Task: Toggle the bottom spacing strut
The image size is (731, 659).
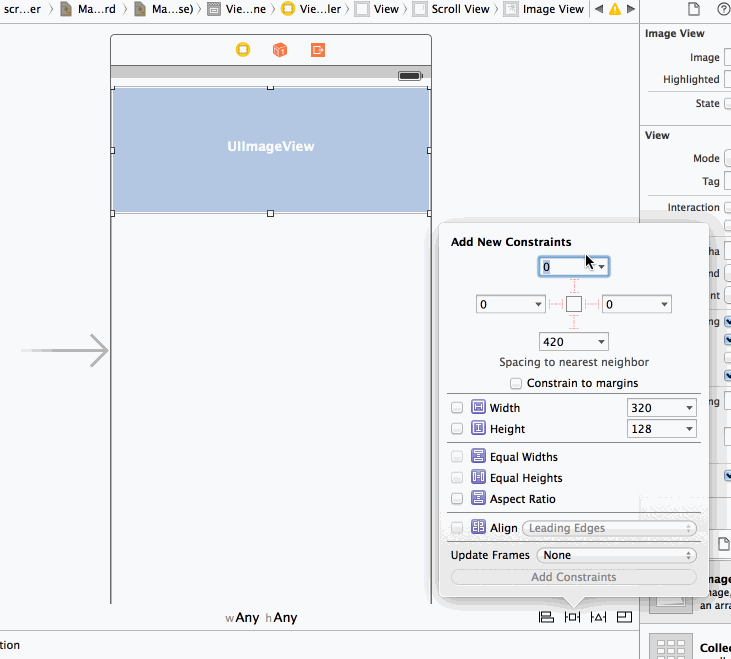Action: 574,322
